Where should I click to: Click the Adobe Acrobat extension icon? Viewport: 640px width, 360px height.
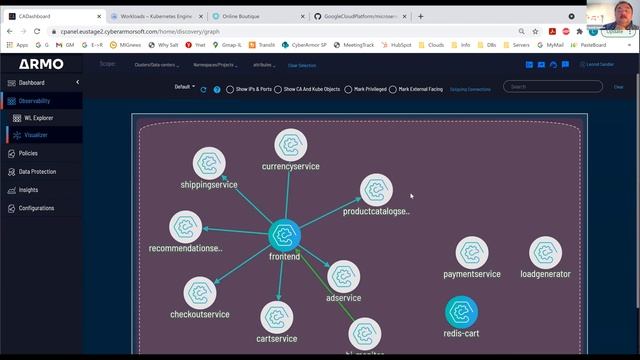coord(552,31)
